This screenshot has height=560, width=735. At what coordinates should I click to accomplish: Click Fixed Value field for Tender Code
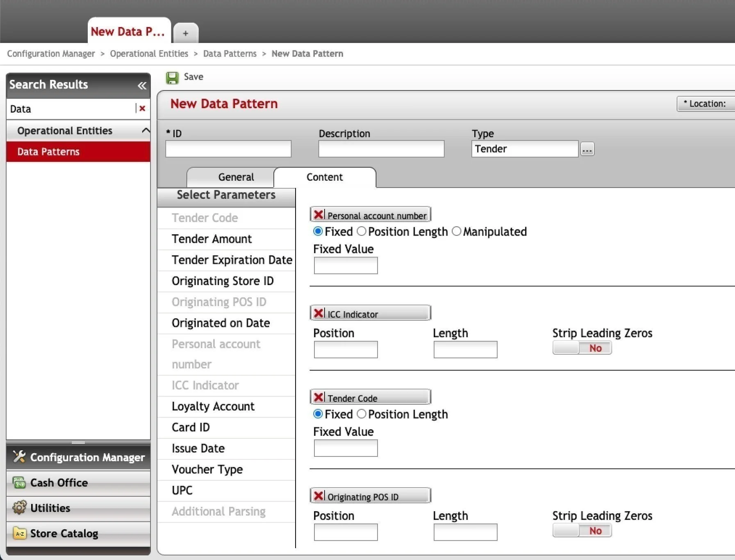click(346, 448)
